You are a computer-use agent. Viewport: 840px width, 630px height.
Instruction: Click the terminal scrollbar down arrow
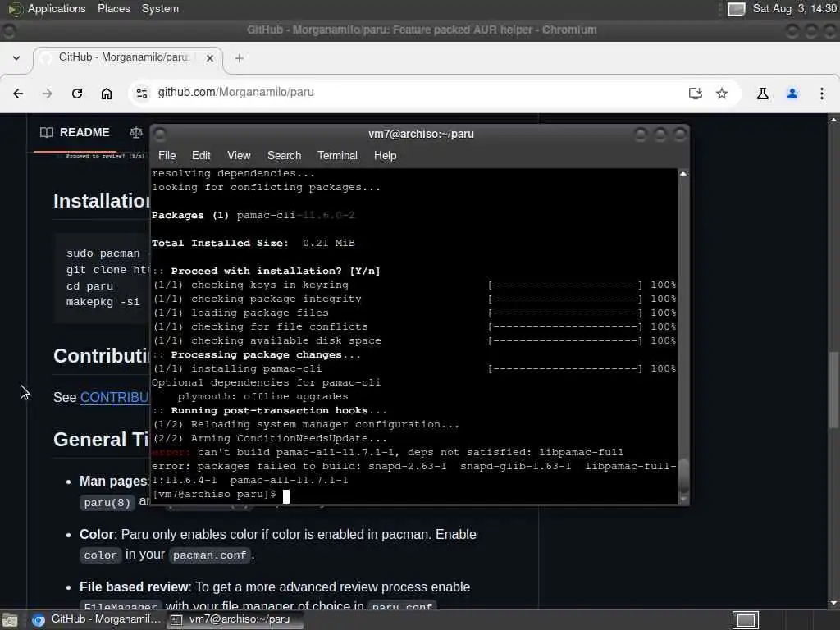coord(683,500)
